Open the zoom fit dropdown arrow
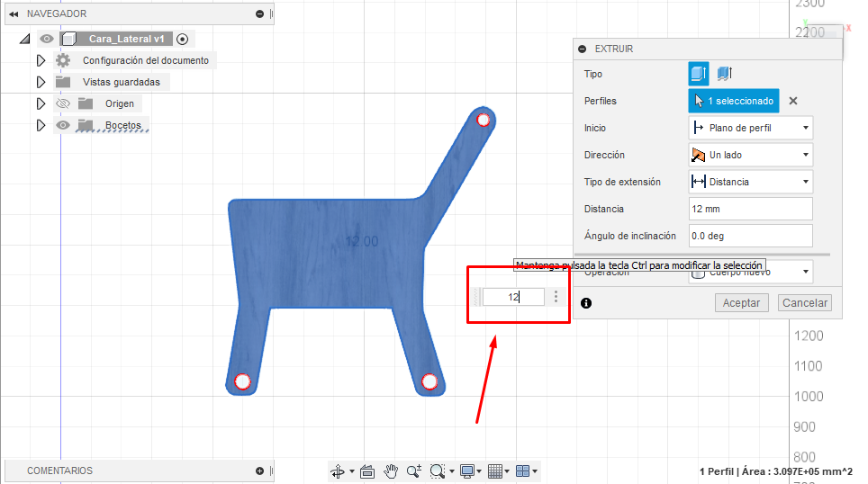Image resolution: width=868 pixels, height=484 pixels. (x=452, y=471)
